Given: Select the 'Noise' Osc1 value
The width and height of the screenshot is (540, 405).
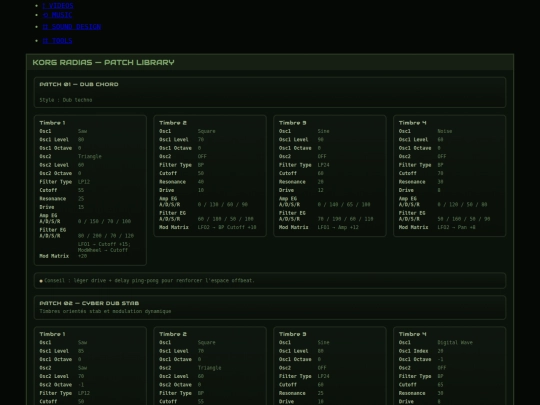Looking at the screenshot, I should (445, 131).
